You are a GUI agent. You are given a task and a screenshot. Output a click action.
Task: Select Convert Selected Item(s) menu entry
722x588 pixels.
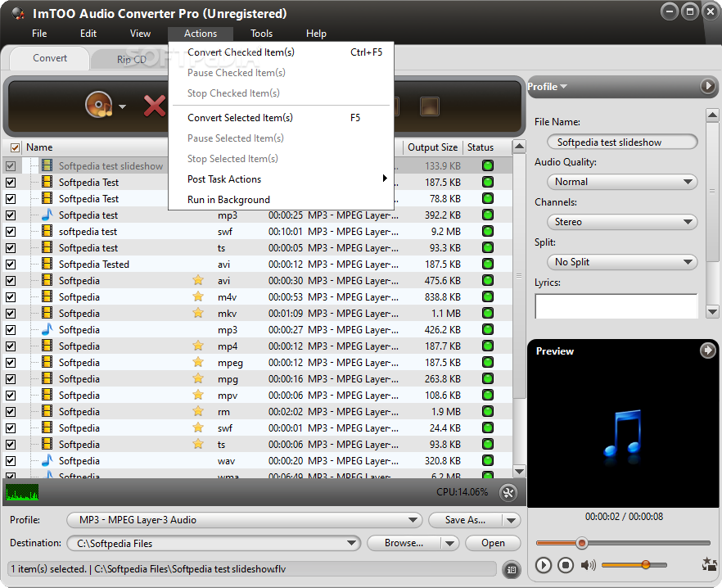tap(282, 117)
